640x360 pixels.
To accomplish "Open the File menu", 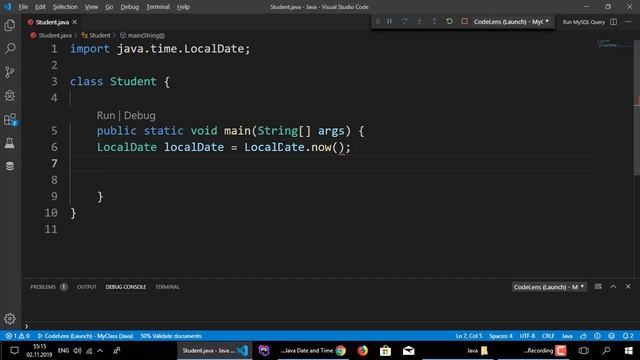I will 23,7.
